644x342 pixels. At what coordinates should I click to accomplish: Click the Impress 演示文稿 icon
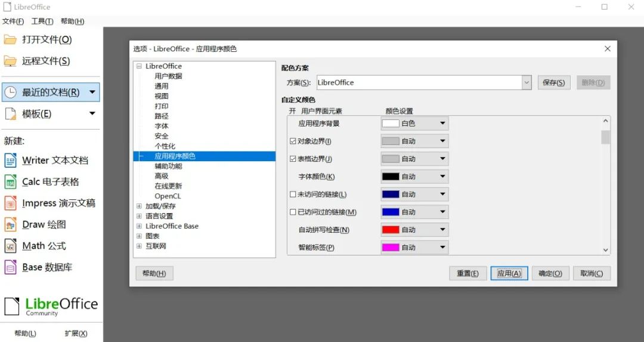11,203
